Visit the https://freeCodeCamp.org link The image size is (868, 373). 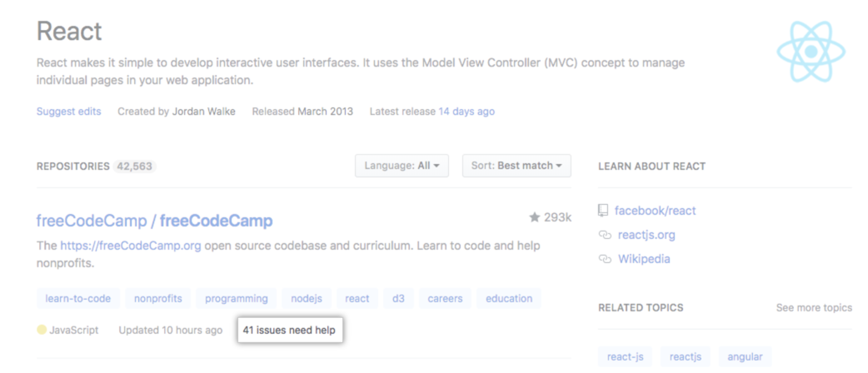tap(131, 245)
